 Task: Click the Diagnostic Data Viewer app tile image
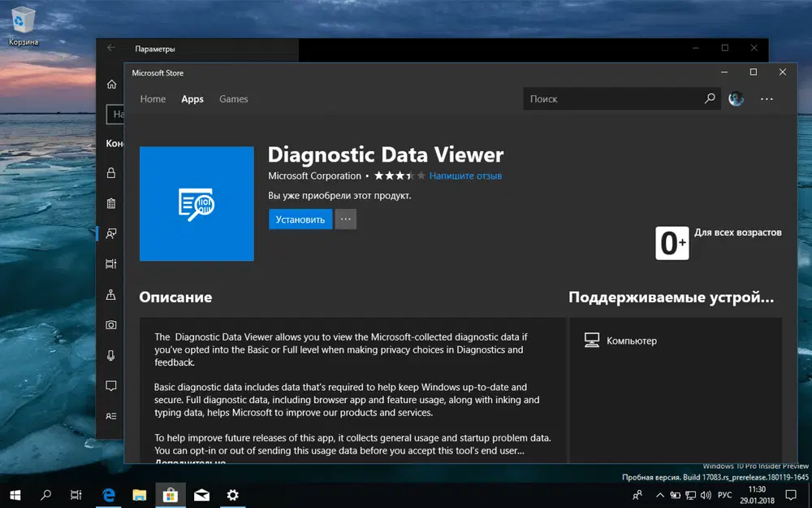(197, 204)
